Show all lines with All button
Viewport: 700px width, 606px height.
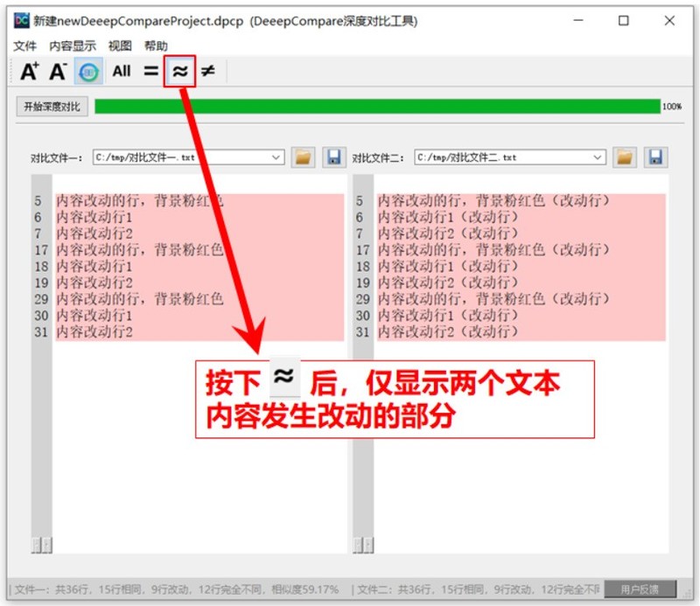point(122,71)
